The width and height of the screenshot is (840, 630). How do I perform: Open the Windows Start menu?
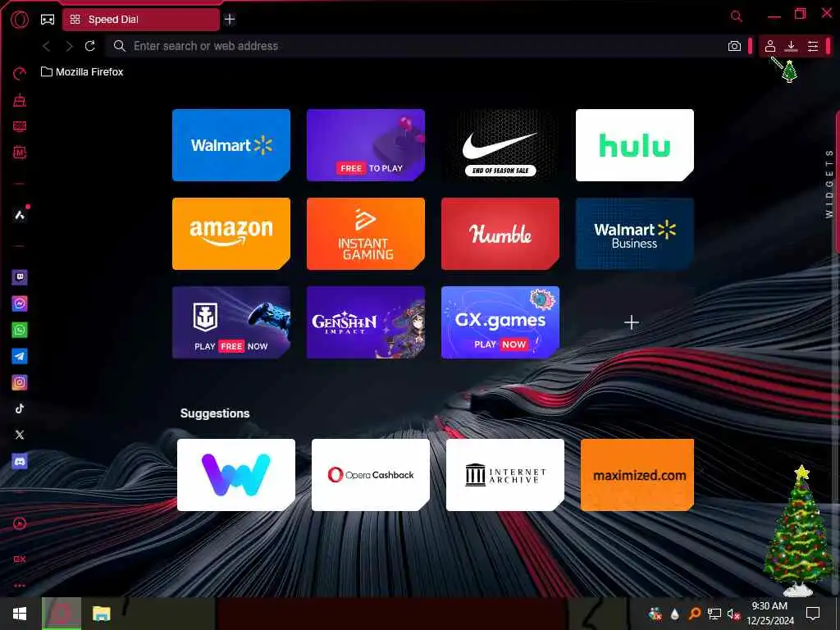(20, 614)
